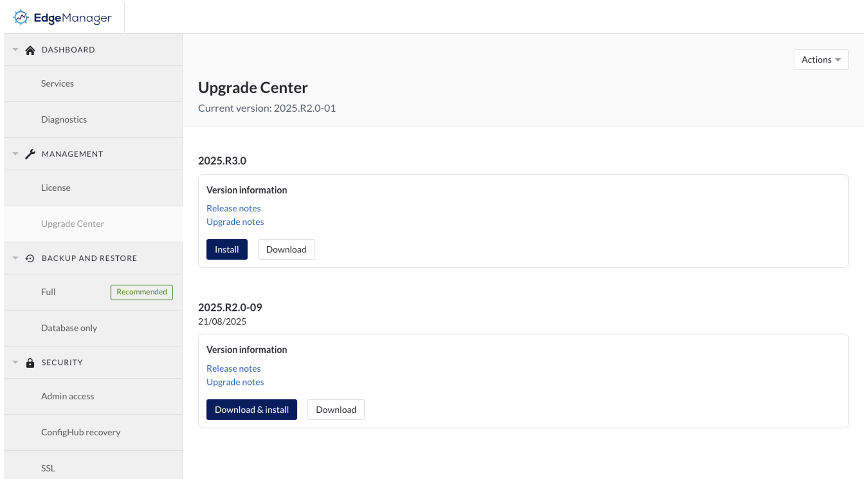868x481 pixels.
Task: Collapse the Management section
Action: tap(15, 154)
